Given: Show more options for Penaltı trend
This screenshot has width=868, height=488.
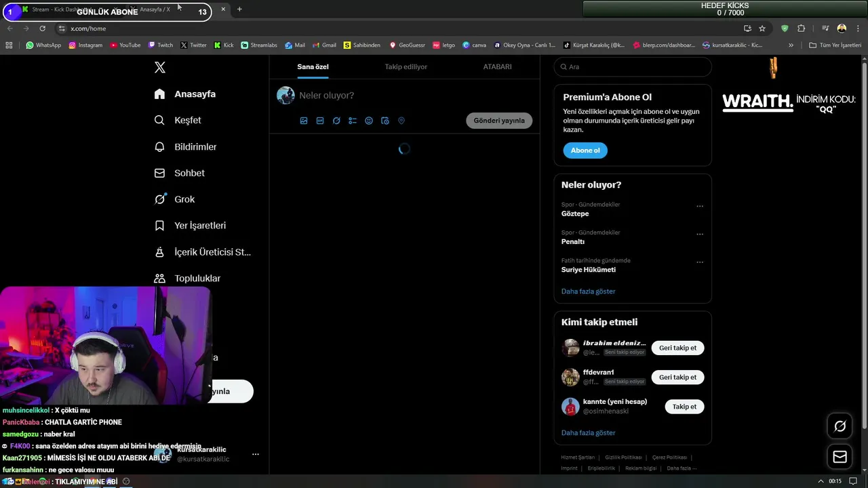Looking at the screenshot, I should [700, 234].
